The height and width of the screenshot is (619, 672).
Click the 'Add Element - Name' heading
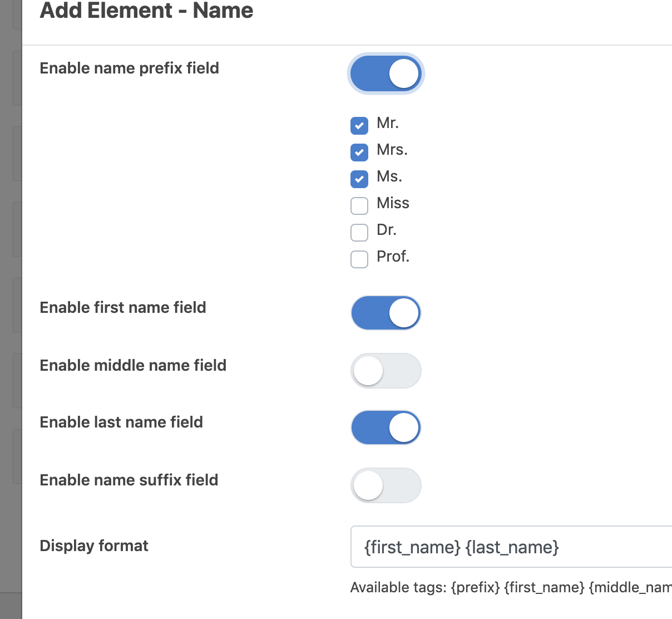tap(146, 11)
